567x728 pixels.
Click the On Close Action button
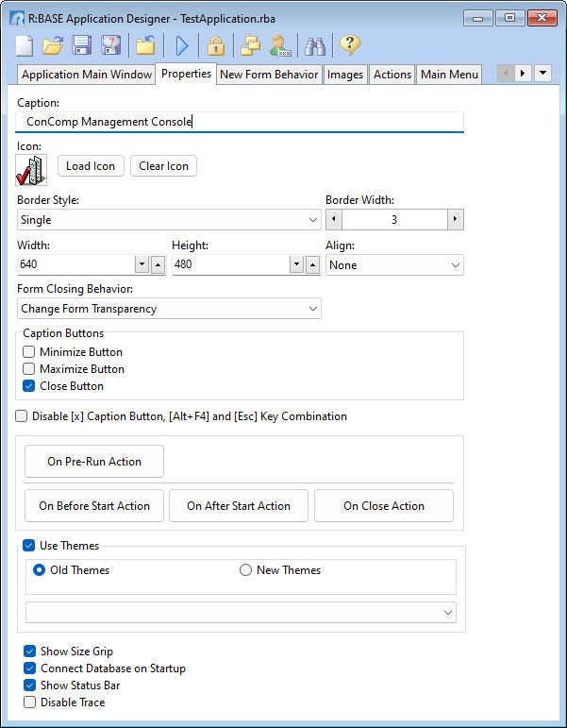point(384,505)
